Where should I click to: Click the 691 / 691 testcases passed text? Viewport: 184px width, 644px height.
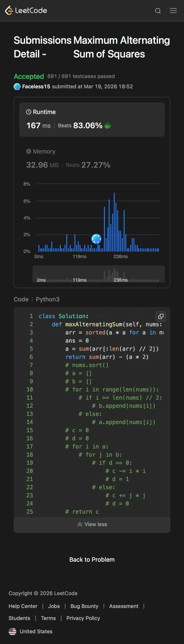(81, 76)
